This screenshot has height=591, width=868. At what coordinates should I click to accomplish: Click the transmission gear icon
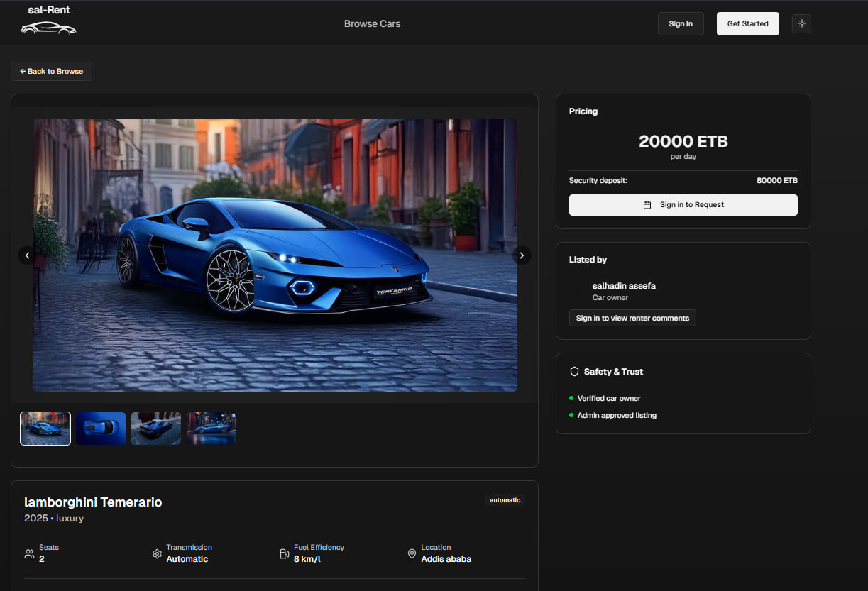point(157,553)
